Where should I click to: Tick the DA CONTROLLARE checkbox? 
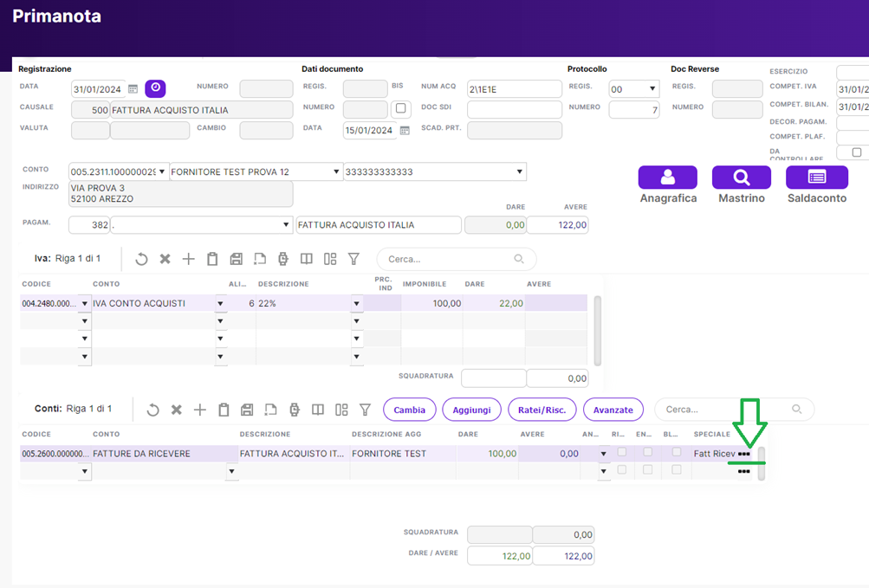click(857, 152)
